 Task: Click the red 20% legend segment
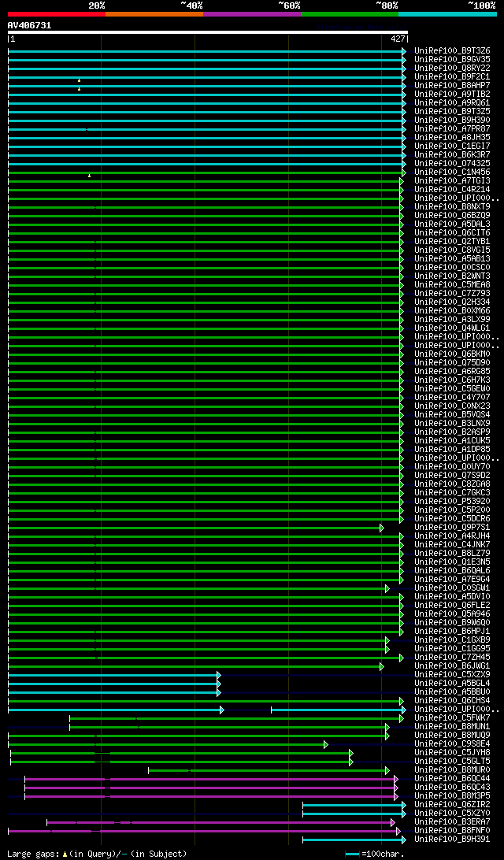pos(57,13)
